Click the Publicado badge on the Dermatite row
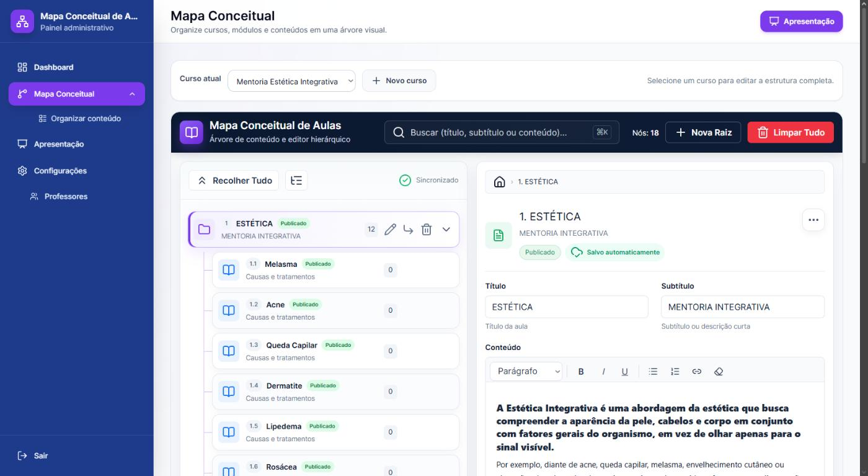The image size is (868, 476). pos(323,386)
